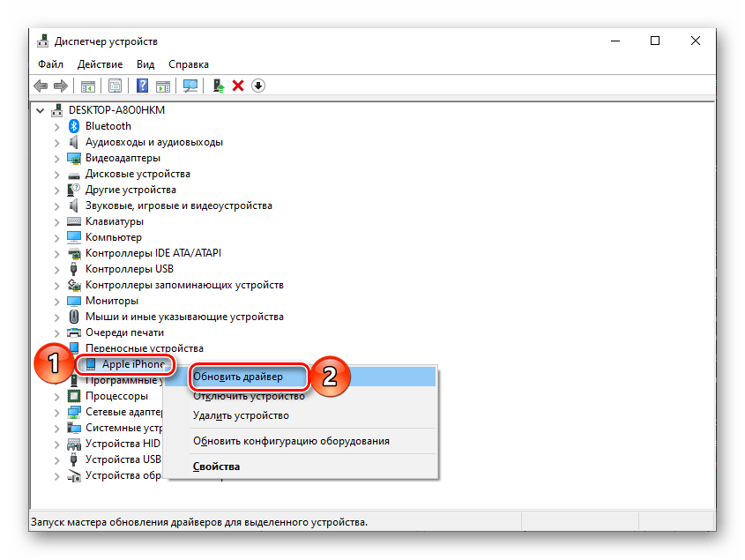Open the Файл menu
The image size is (745, 560).
[x=50, y=64]
